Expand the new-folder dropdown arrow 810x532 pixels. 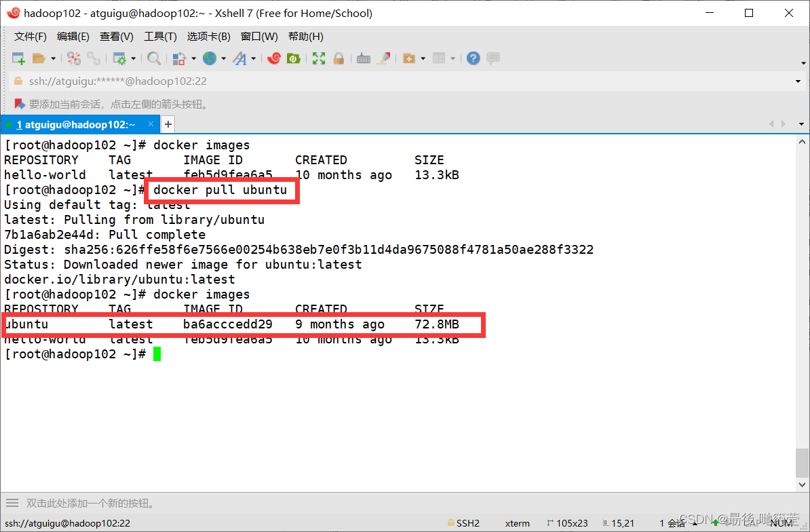point(423,59)
